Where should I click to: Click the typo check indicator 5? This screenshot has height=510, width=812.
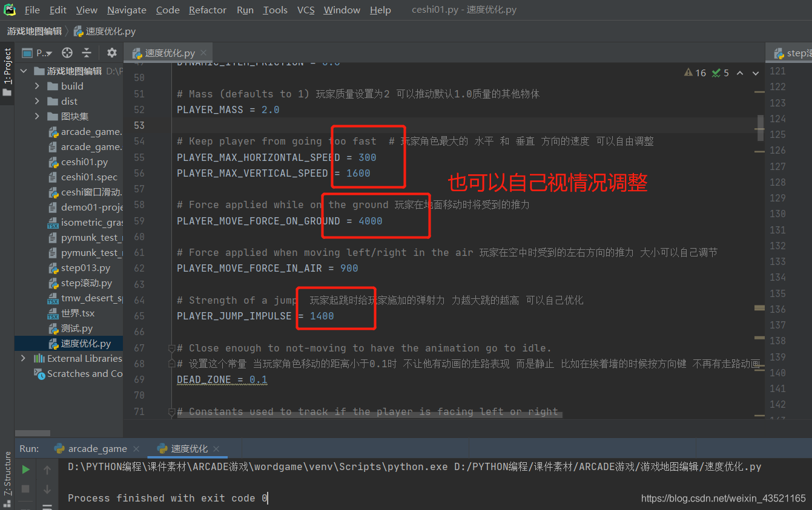pos(721,73)
